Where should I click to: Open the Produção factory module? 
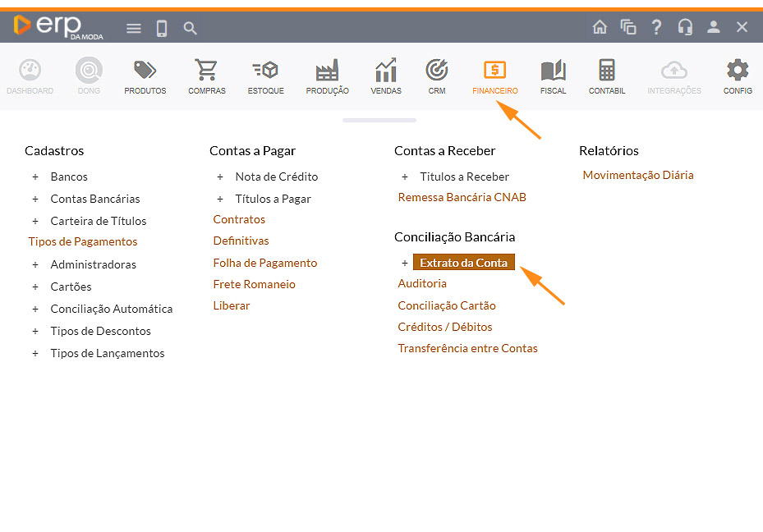(327, 76)
